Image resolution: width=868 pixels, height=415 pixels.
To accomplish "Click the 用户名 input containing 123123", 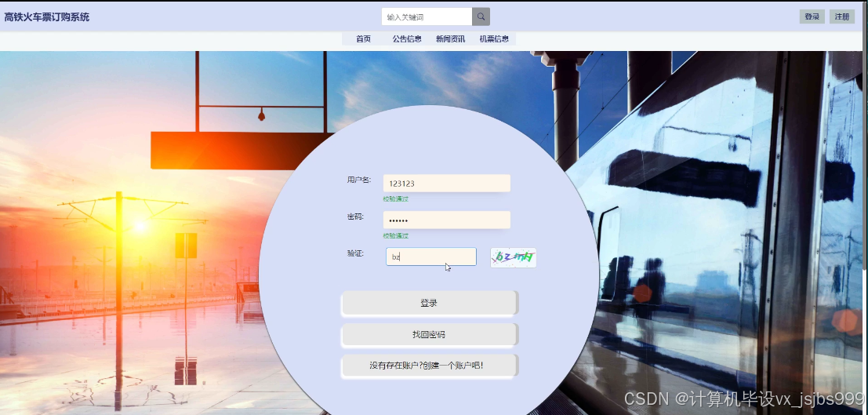I will pos(447,184).
